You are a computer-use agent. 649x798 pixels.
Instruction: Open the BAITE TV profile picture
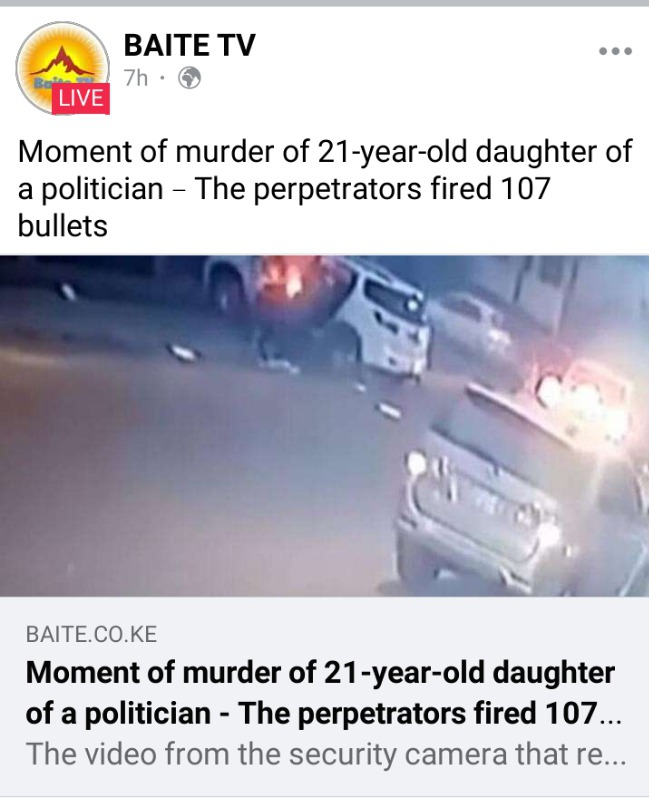click(63, 68)
